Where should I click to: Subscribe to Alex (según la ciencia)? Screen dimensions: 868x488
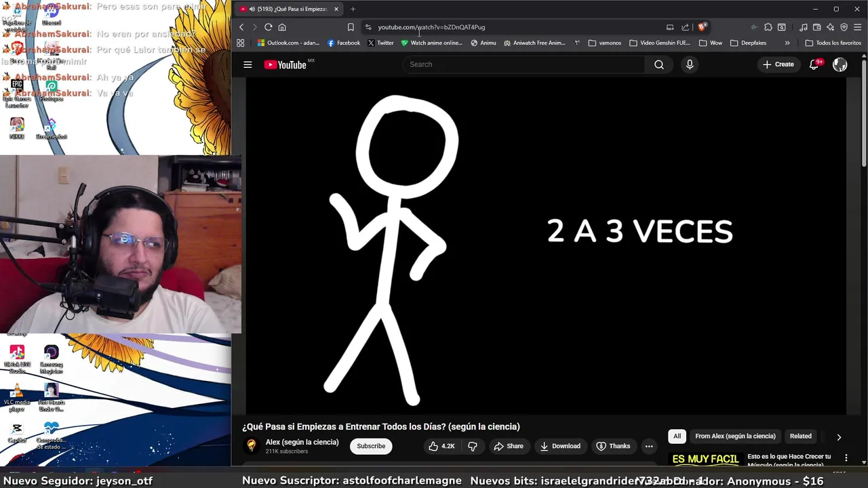(x=371, y=446)
